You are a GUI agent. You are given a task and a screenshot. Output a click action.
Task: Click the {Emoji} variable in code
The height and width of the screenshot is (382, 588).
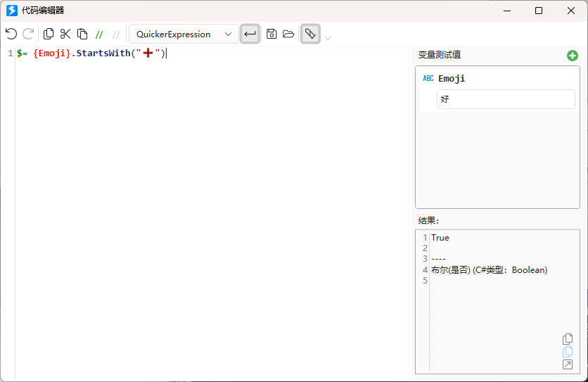52,53
